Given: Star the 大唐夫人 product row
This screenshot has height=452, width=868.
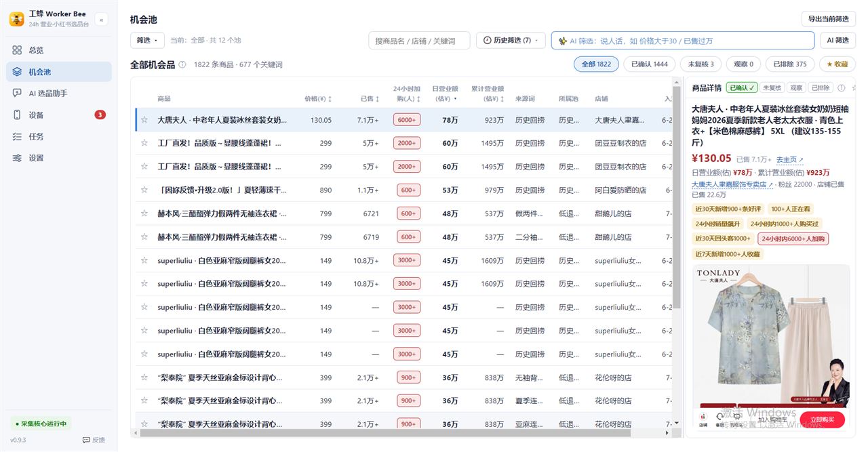Looking at the screenshot, I should point(144,120).
